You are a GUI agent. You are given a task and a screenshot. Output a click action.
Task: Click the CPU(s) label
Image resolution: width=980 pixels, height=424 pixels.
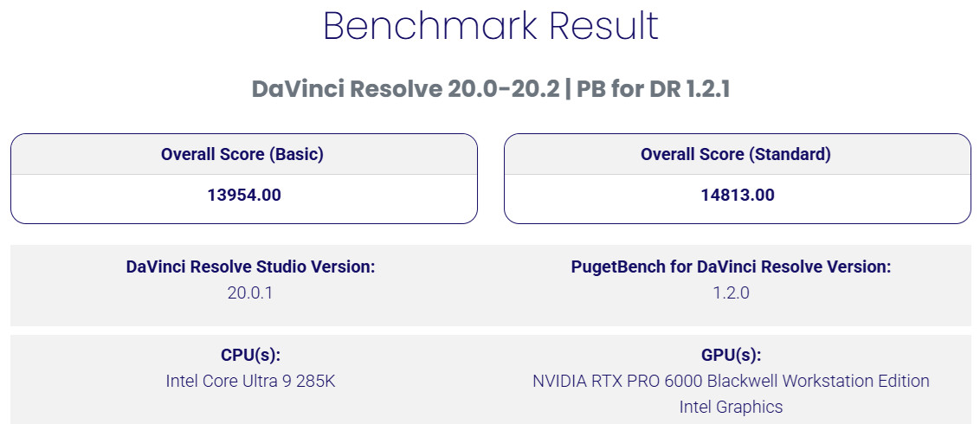250,356
